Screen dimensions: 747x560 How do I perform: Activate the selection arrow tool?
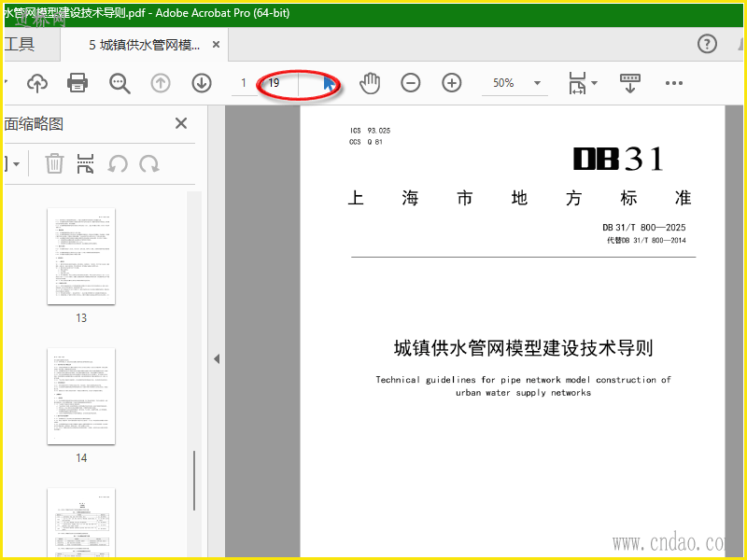click(330, 83)
